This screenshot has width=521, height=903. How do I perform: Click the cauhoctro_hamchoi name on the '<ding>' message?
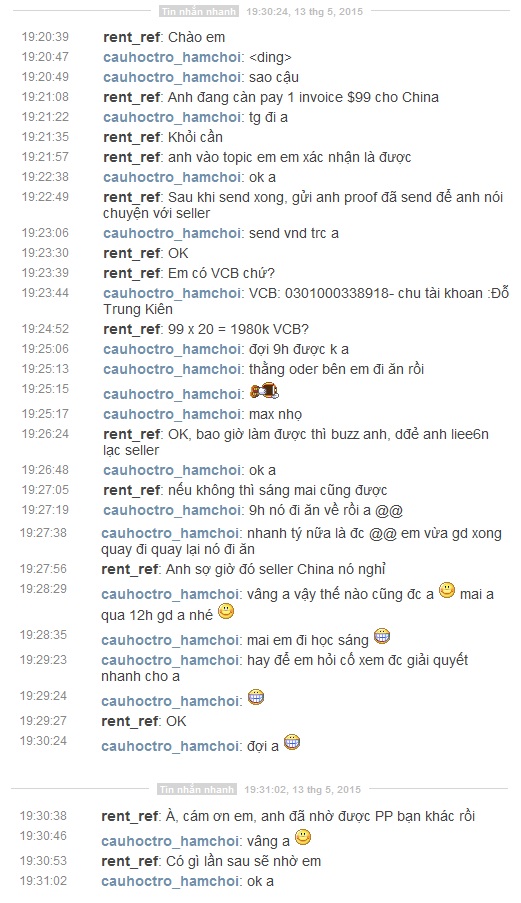coord(172,58)
